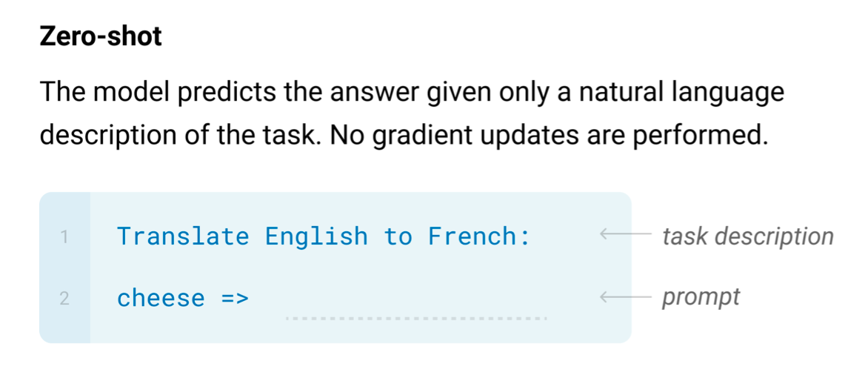Click the word 'gradient' in the paragraph
This screenshot has height=381, width=868.
(426, 136)
